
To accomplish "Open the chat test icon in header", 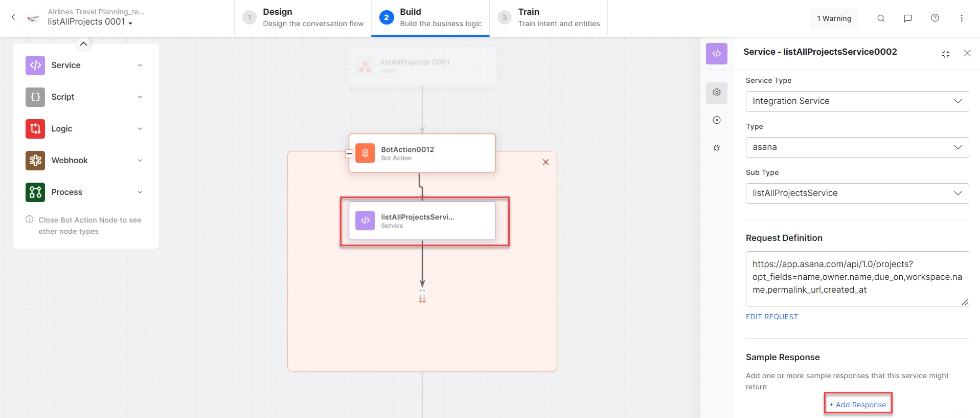I will (x=908, y=18).
